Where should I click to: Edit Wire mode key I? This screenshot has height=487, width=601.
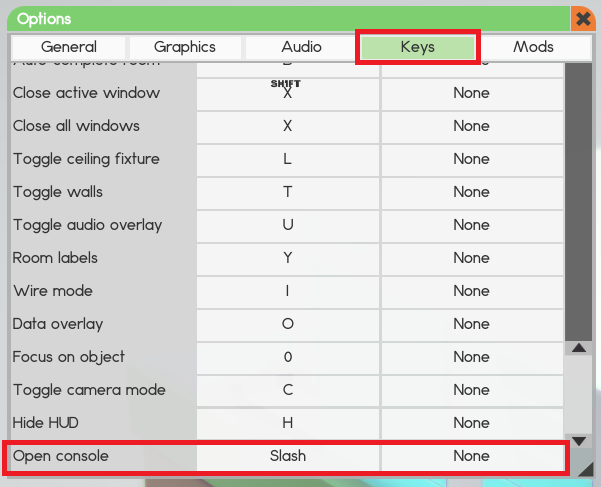click(288, 291)
